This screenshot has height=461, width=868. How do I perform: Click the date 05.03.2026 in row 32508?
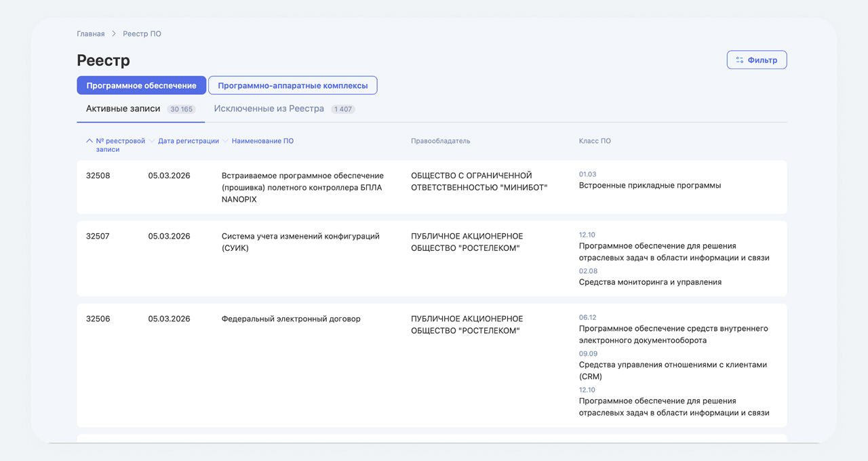[x=169, y=176]
